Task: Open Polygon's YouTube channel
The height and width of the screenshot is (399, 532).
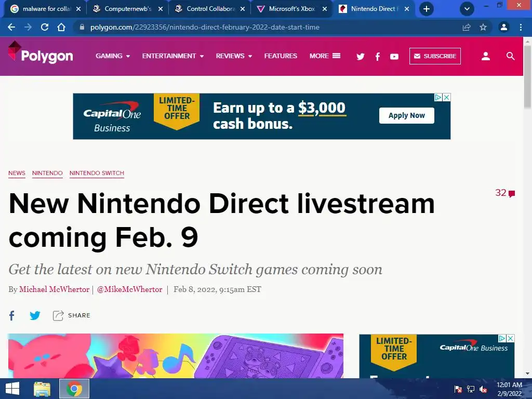Action: point(394,56)
